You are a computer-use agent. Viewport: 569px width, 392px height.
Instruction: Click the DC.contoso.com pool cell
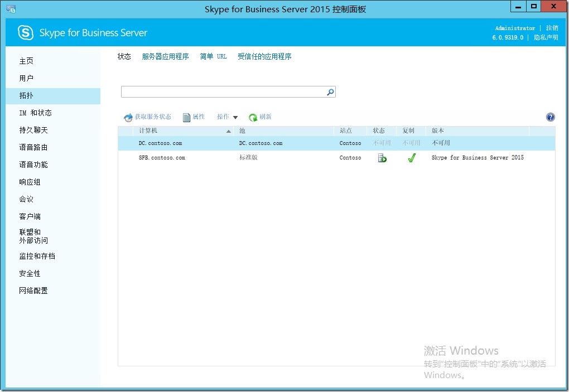[261, 143]
